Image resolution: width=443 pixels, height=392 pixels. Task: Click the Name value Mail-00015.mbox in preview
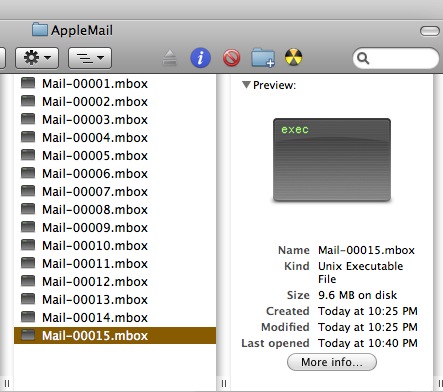pyautogui.click(x=366, y=250)
